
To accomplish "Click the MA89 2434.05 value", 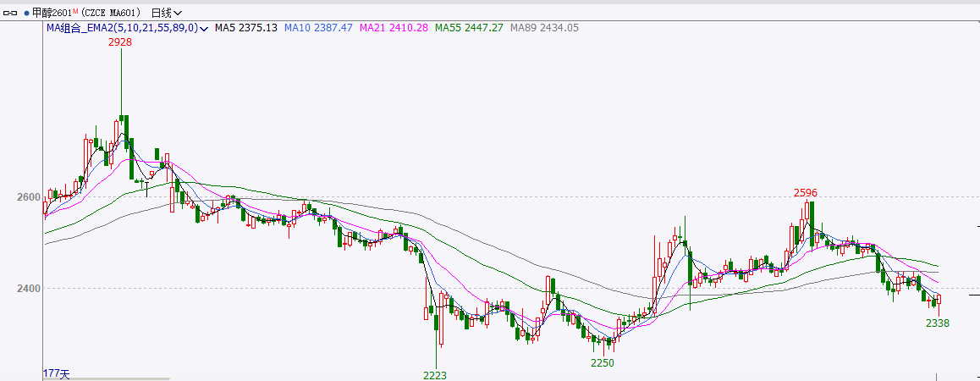I will [544, 28].
